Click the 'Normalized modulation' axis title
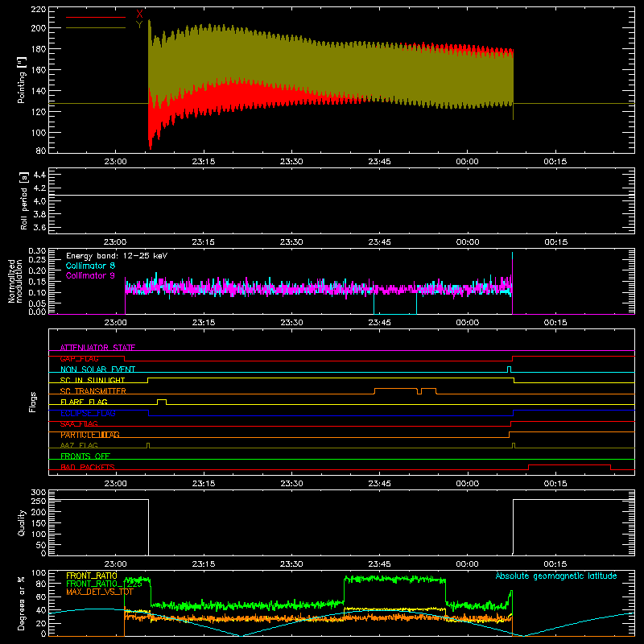Image resolution: width=644 pixels, height=644 pixels. pos(16,281)
